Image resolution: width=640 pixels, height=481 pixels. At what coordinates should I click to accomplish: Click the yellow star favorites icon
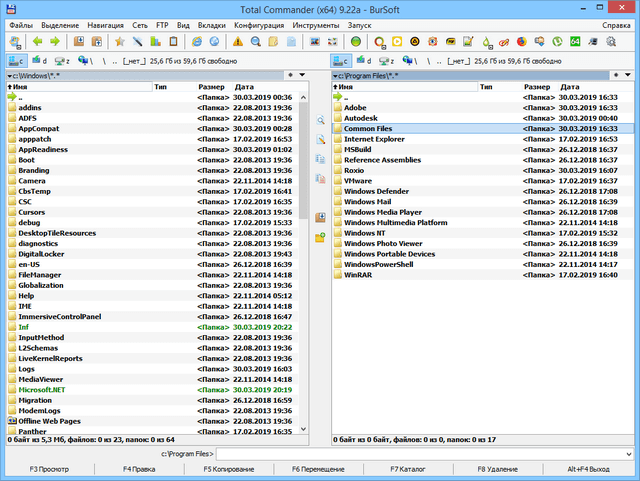[119, 42]
